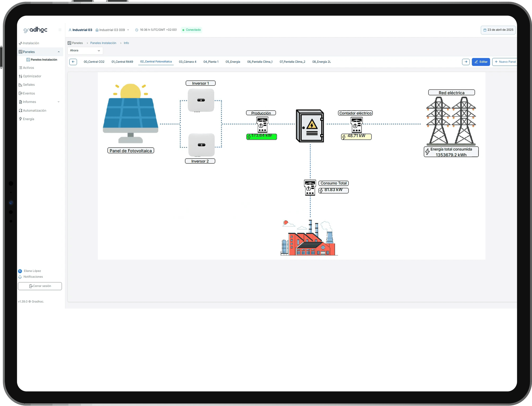The width and height of the screenshot is (532, 406).
Task: Switch to the 03_Cámara 4 tab
Action: point(187,62)
